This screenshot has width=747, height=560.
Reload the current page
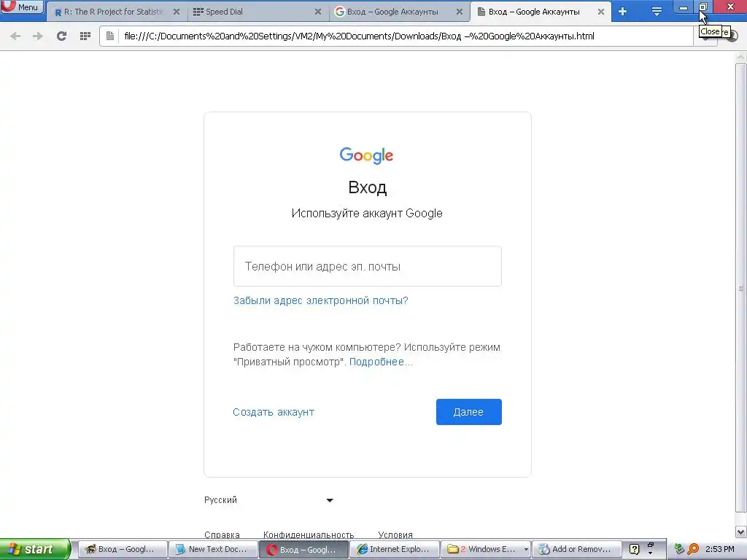pyautogui.click(x=61, y=36)
